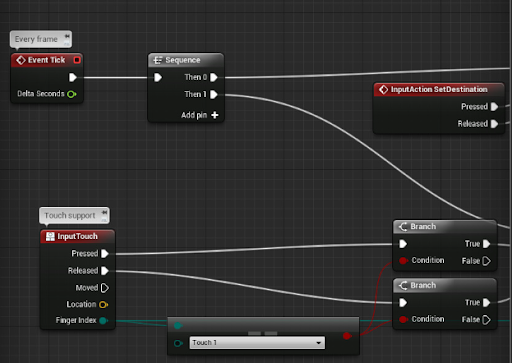
Task: Select the Sequence node title
Action: pos(183,60)
